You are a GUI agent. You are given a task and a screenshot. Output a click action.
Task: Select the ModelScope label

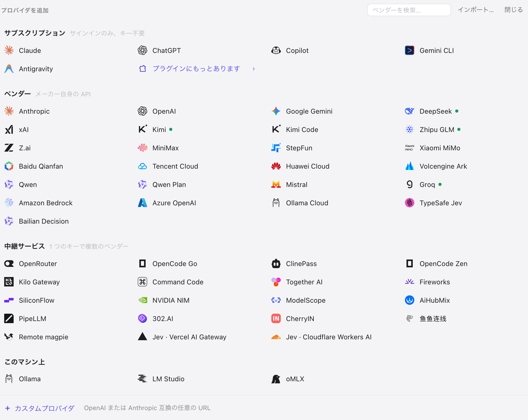coord(306,300)
